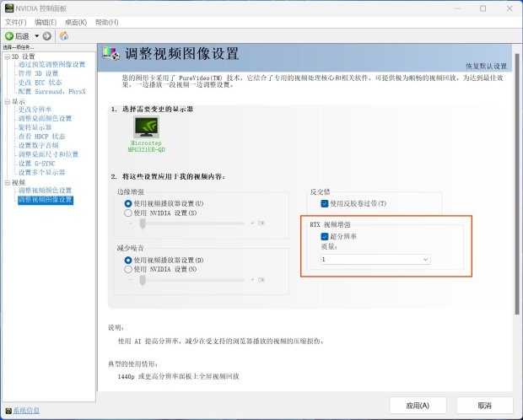Open the 桌面(K) menu
This screenshot has height=420, width=523.
76,23
